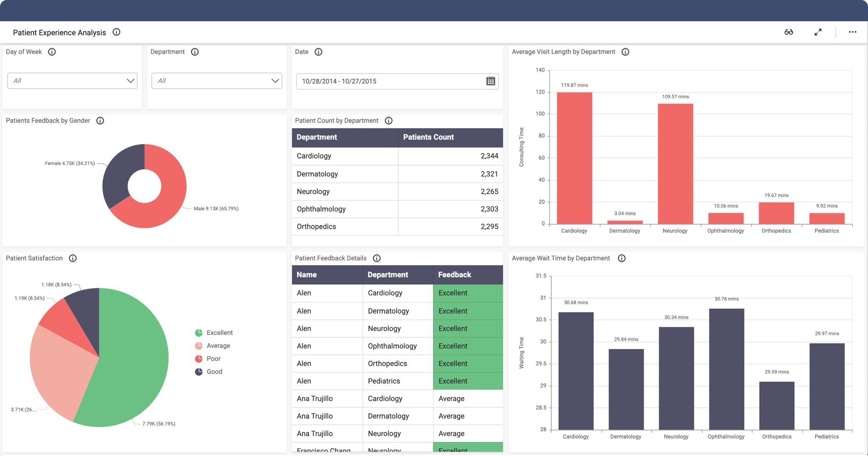Click info icon for Average Visit Length chart
Image resolution: width=868 pixels, height=456 pixels.
(625, 52)
